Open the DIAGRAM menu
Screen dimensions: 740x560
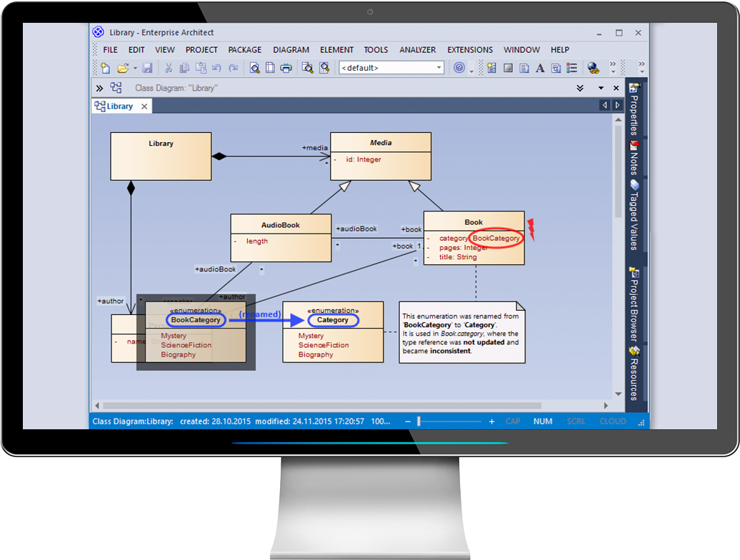291,49
